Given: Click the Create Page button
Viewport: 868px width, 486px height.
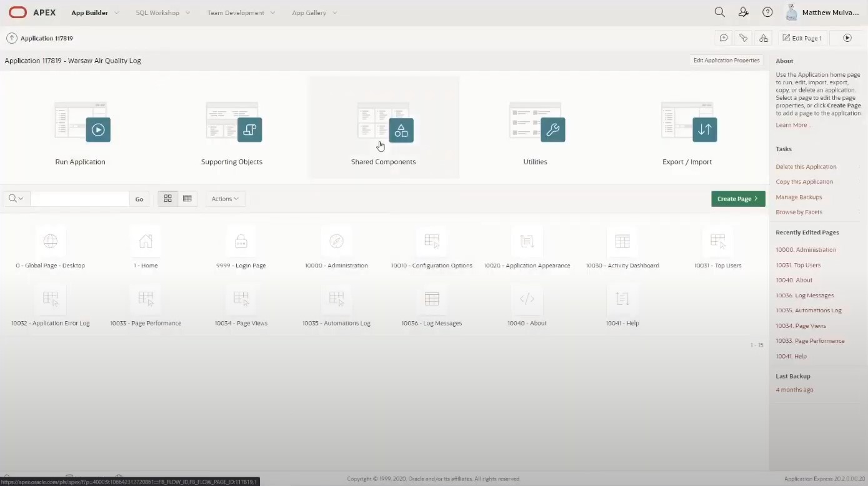Looking at the screenshot, I should (x=738, y=199).
